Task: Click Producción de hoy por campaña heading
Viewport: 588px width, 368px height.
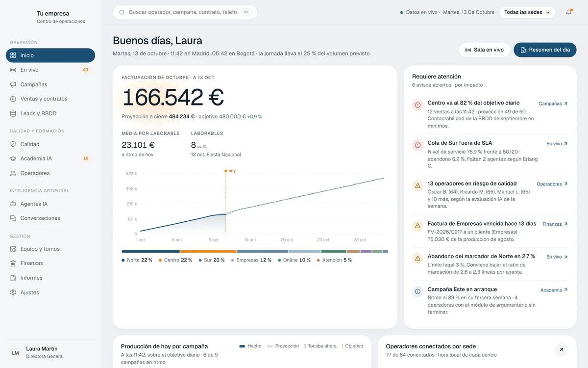Action: click(165, 346)
